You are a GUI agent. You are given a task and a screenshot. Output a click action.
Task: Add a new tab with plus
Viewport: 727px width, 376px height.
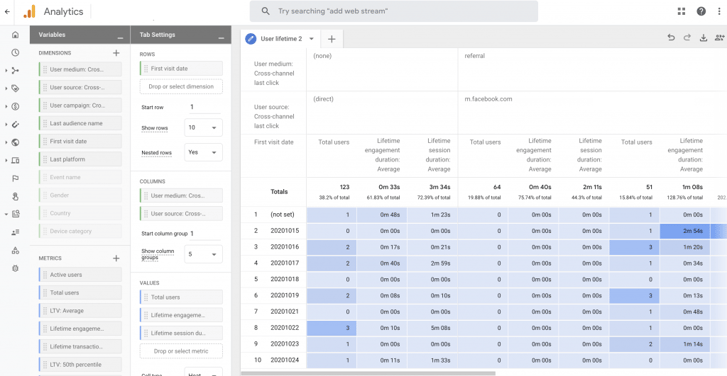(x=332, y=39)
